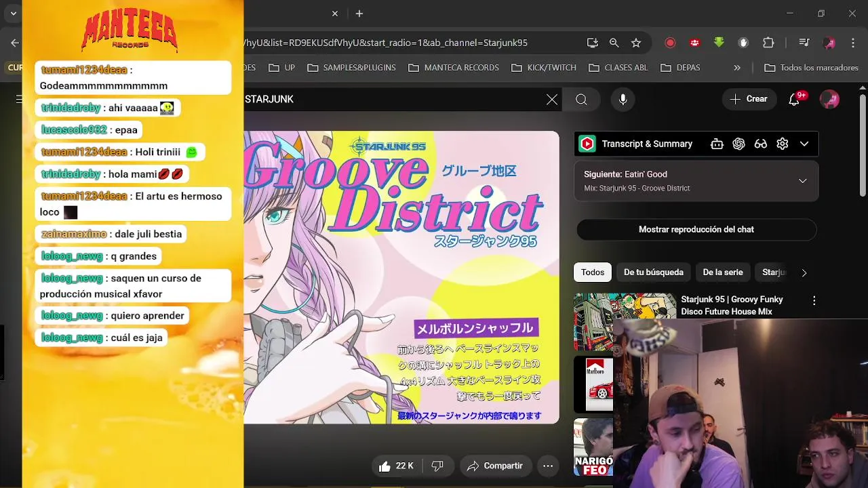Open the MANTECA RECORDS bookmark folder
Viewport: 868px width, 488px height.
click(454, 68)
